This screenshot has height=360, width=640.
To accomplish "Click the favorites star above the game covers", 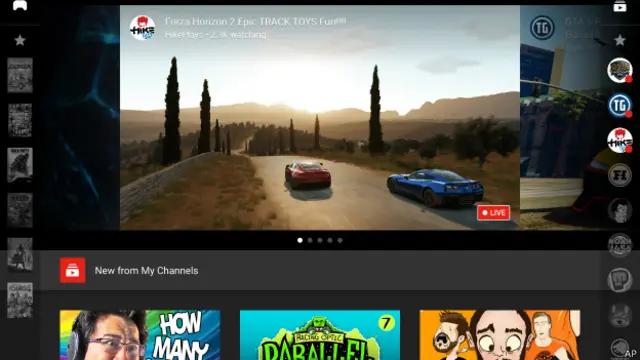I will 20,40.
